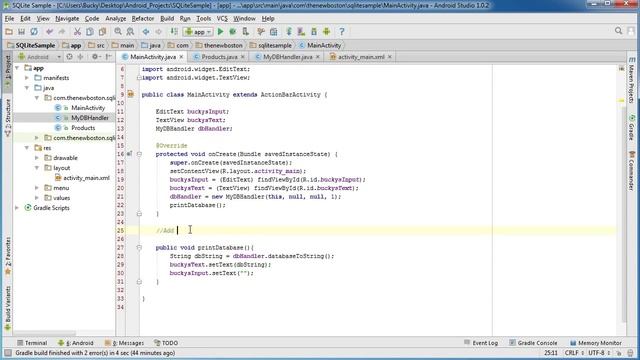The image size is (640, 360).
Task: Click the Redo arrow icon
Action: click(62, 32)
